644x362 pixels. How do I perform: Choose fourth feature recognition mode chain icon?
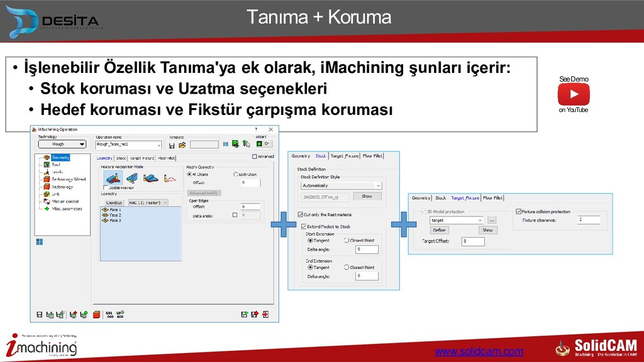pos(170,178)
